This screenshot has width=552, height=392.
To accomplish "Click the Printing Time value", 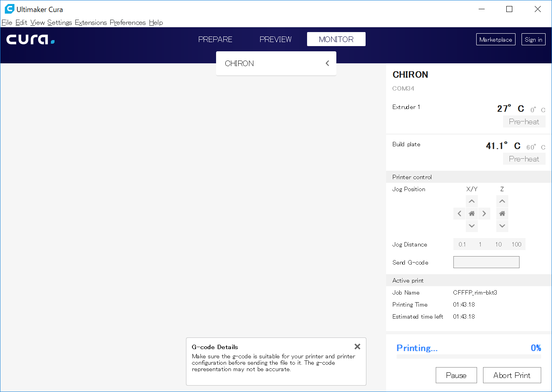I will tap(464, 305).
